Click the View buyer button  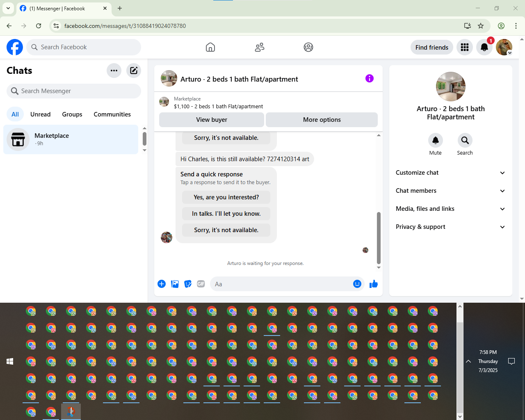pos(212,120)
